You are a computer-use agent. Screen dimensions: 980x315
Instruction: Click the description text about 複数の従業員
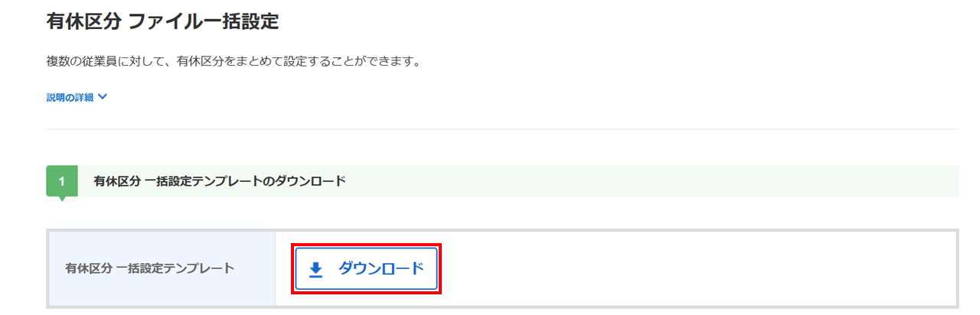[x=233, y=61]
